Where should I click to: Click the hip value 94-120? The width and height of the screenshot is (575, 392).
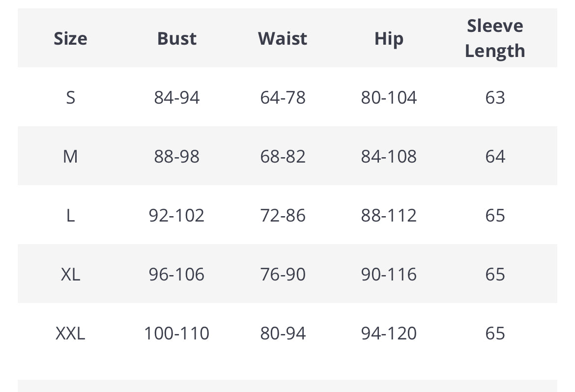coord(389,334)
